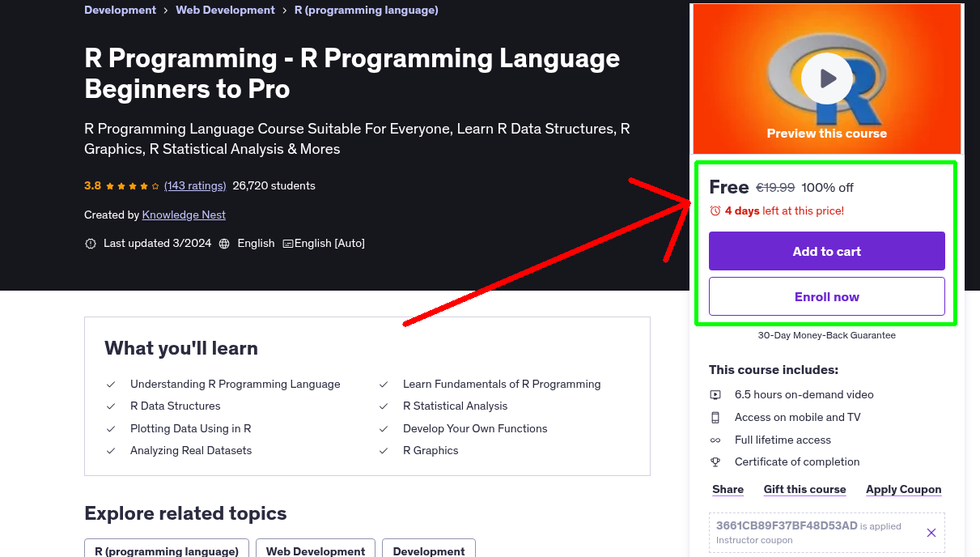Click the coupon code 3661CB89F37BF48D53AD
The height and width of the screenshot is (557, 980).
pos(787,525)
